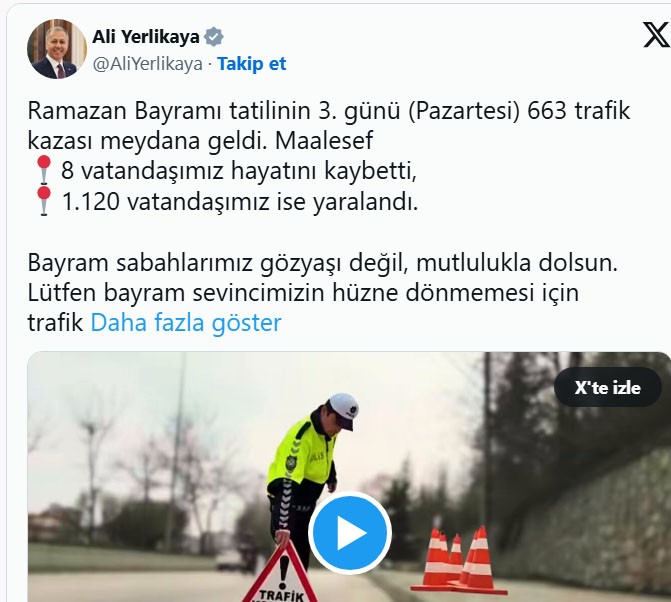
Task: Click the red pin emoji before '1.120 vatandaşımız'
Action: [x=44, y=200]
